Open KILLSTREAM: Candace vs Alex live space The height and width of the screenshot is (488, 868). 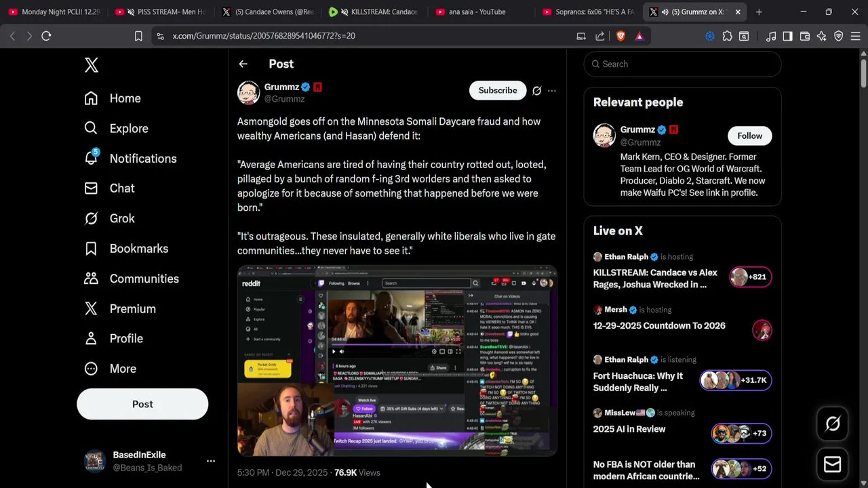655,279
